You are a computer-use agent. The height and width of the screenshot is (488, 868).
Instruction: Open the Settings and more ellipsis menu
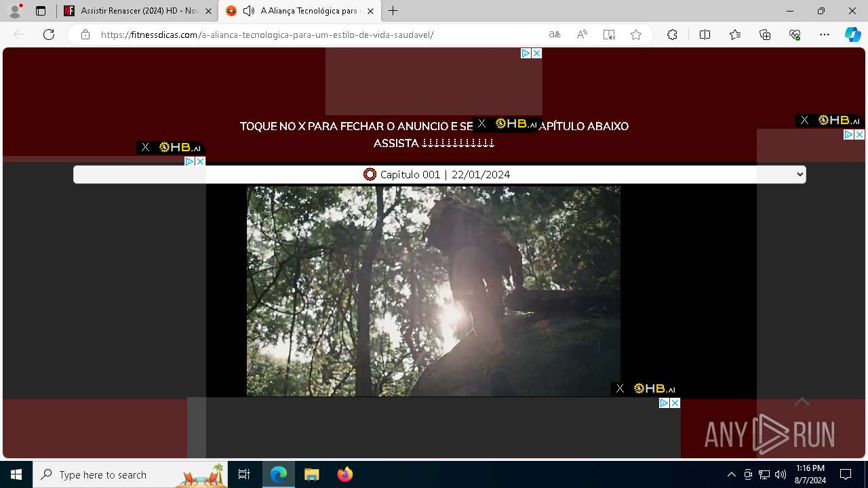[x=825, y=35]
